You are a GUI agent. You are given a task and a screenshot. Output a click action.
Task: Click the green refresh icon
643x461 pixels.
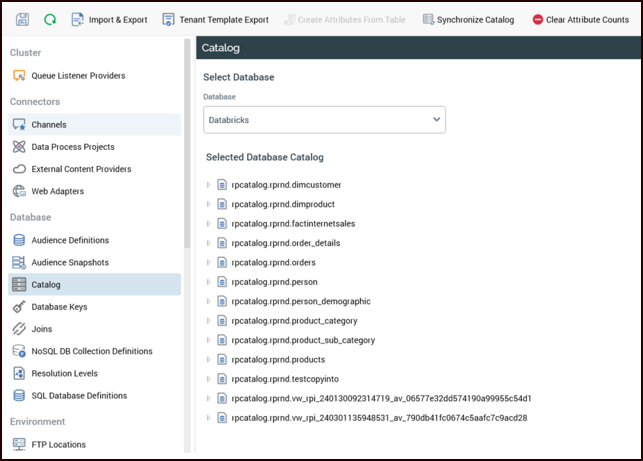(50, 19)
